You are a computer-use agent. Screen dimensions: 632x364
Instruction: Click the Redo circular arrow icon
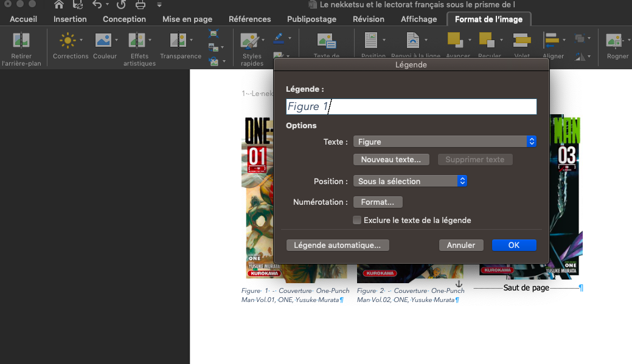(x=121, y=5)
